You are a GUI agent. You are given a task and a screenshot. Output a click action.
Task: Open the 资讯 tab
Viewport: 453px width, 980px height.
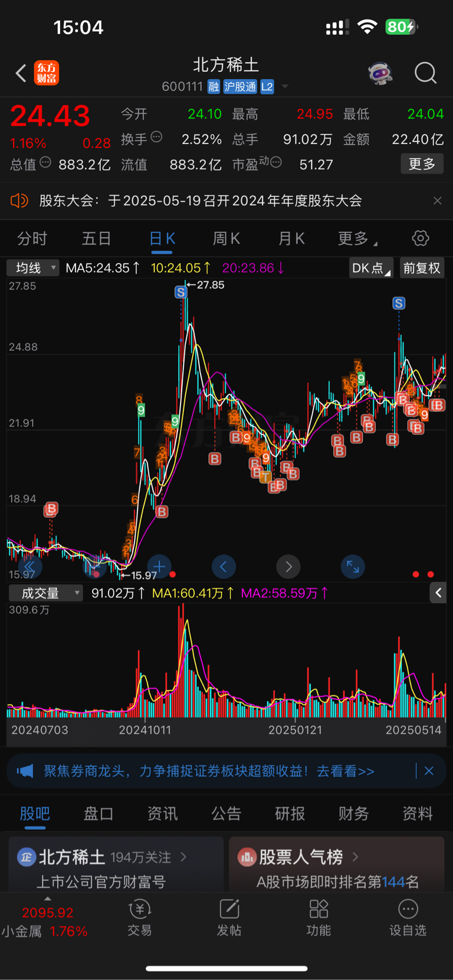[162, 814]
